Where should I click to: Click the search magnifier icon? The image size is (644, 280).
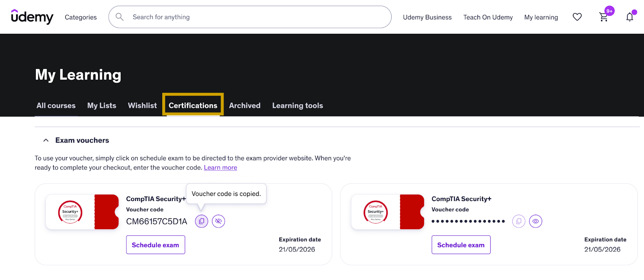click(120, 17)
